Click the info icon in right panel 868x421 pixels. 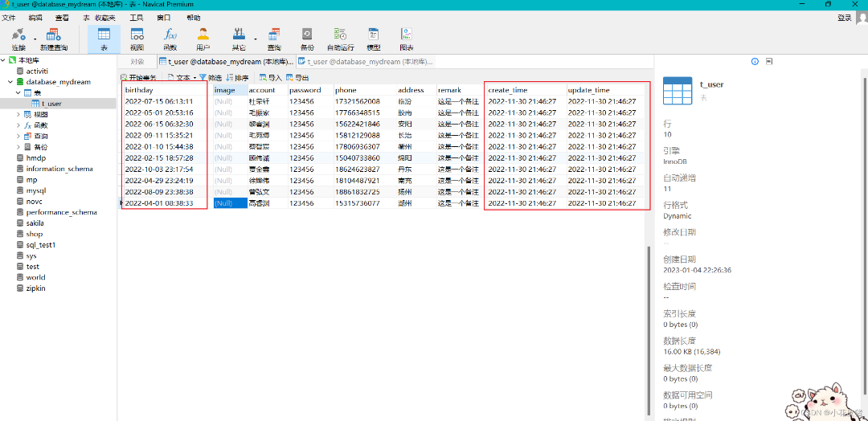pos(755,61)
